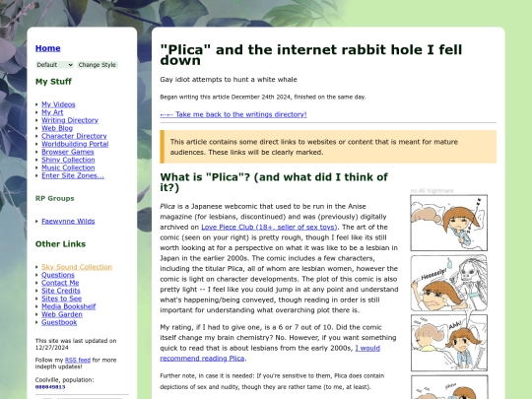Go to the My Art page
The width and height of the screenshot is (532, 399).
[52, 112]
